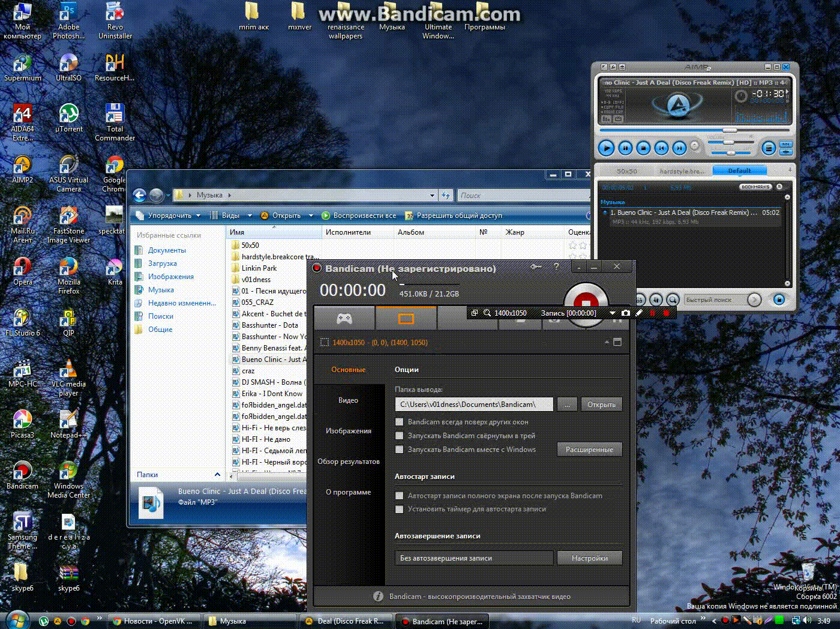Click the AIMP BOOKMARKS button
This screenshot has width=840, height=629.
coord(755,187)
